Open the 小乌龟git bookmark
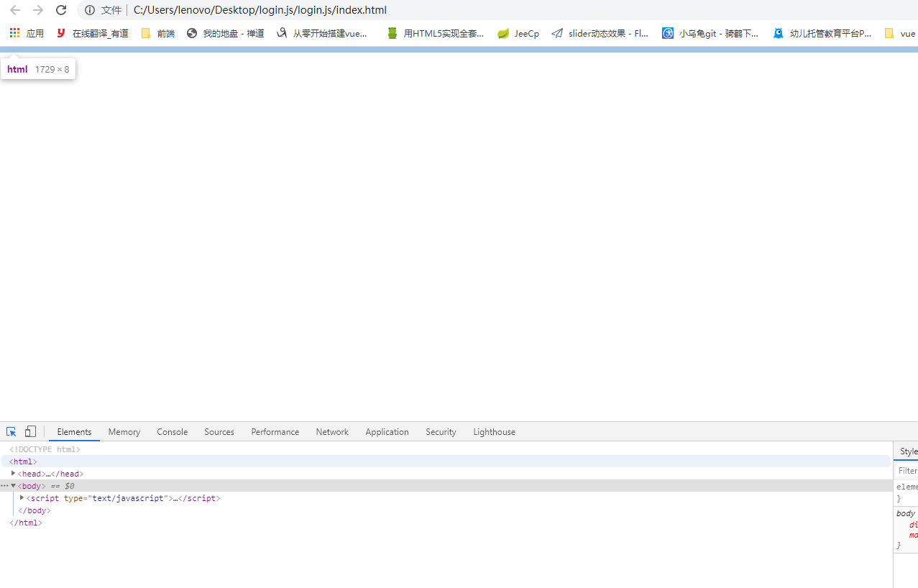 tap(710, 33)
